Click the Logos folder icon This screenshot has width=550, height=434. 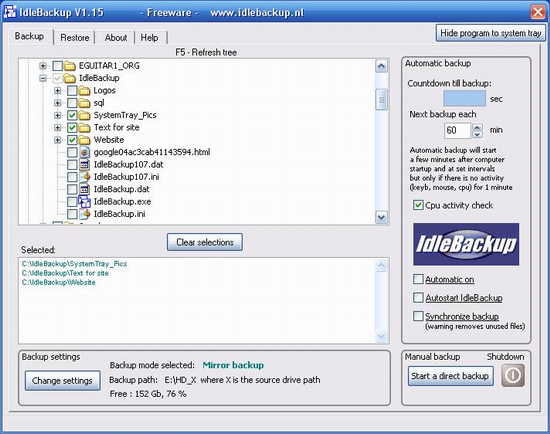(x=85, y=91)
